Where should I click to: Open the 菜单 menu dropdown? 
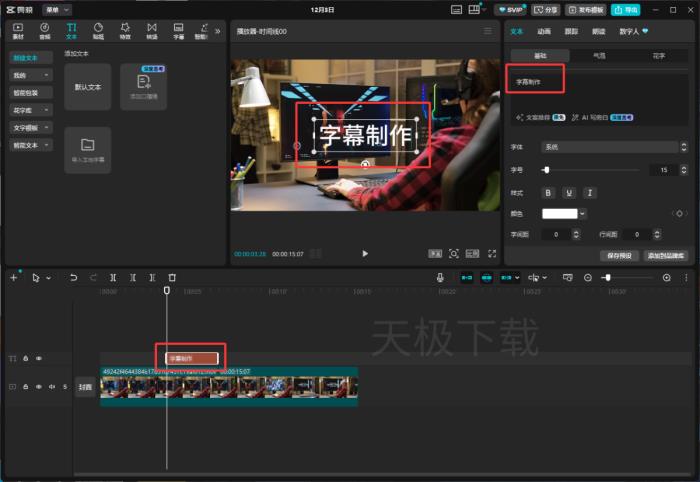[x=57, y=9]
